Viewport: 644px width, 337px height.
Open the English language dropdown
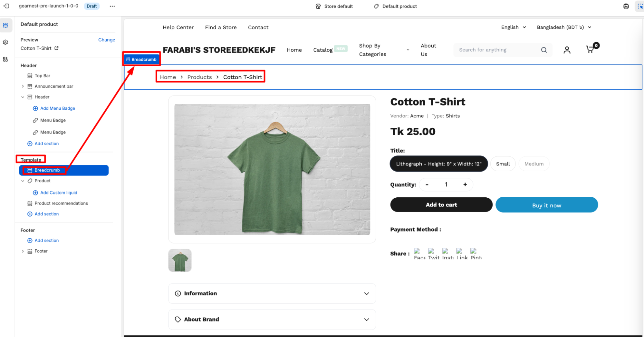coord(514,27)
